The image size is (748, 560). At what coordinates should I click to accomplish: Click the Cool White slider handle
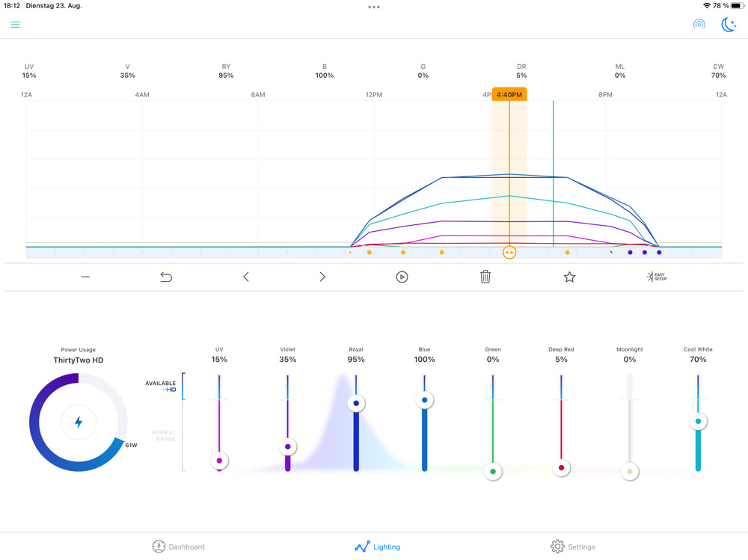coord(698,422)
